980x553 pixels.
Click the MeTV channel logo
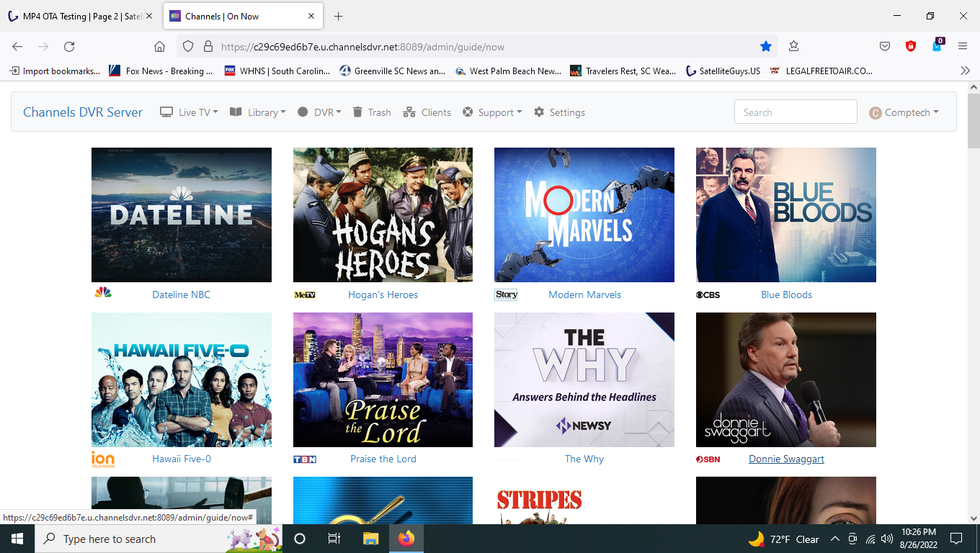[305, 295]
